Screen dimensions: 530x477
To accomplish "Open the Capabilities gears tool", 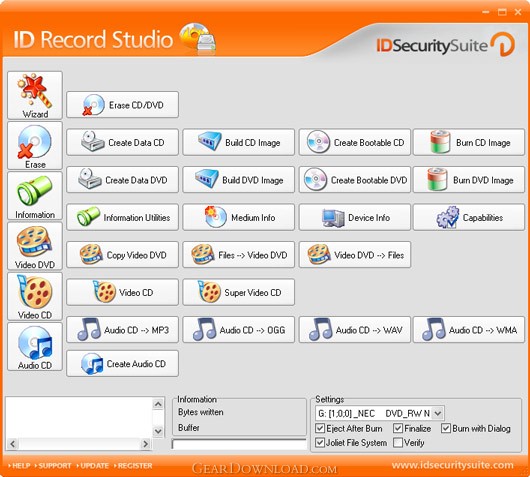I will [469, 217].
